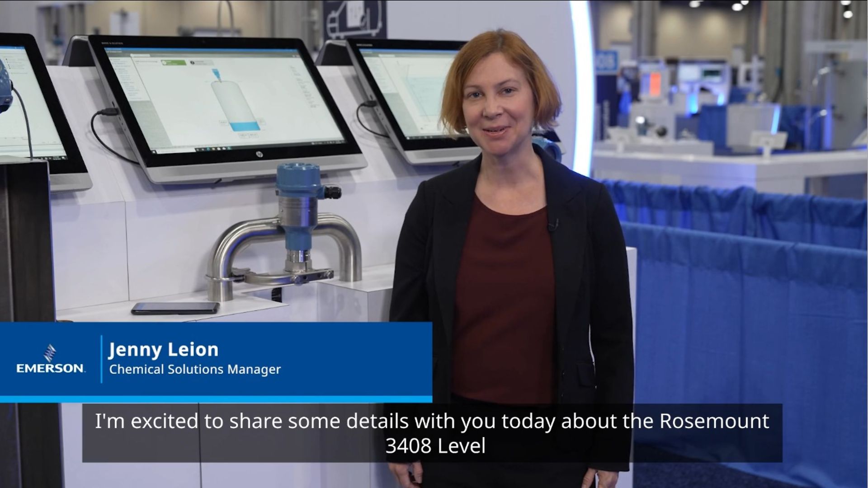Click the subtitle line mentioning "Rosemount"

tap(432, 421)
